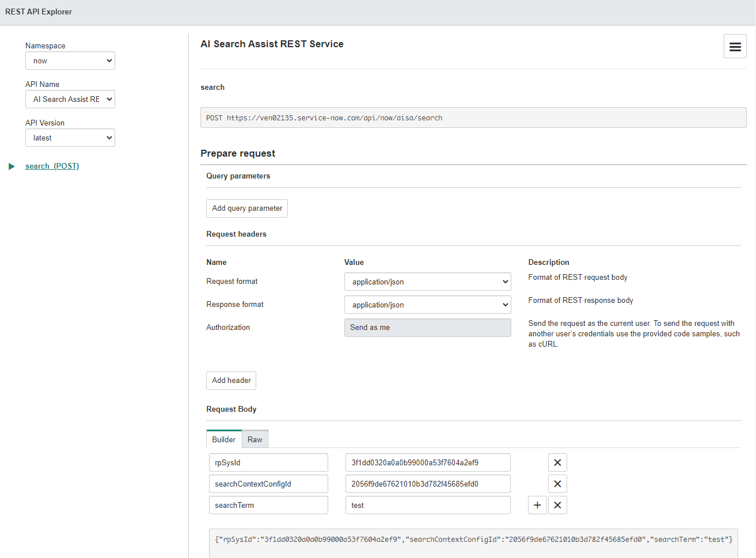Click the AI Search Assist REST Service heading
Viewport: 756px width, 558px height.
(x=272, y=44)
